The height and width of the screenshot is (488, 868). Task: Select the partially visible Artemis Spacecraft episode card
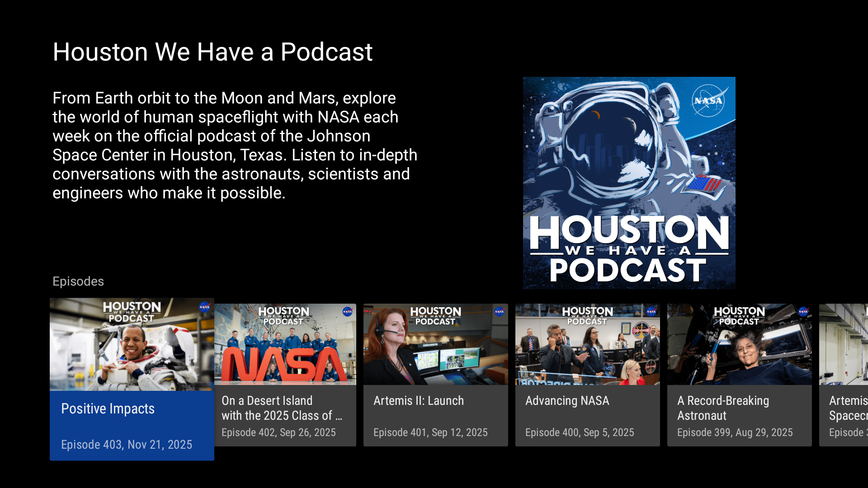pyautogui.click(x=844, y=375)
